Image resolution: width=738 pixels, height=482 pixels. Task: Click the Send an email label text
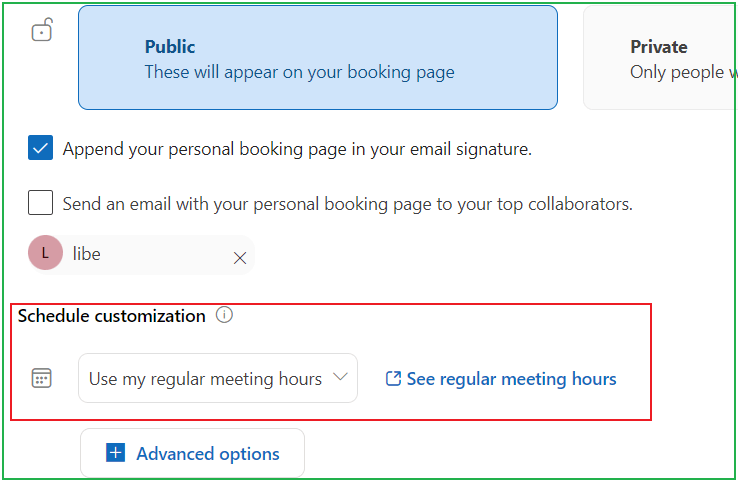(347, 204)
